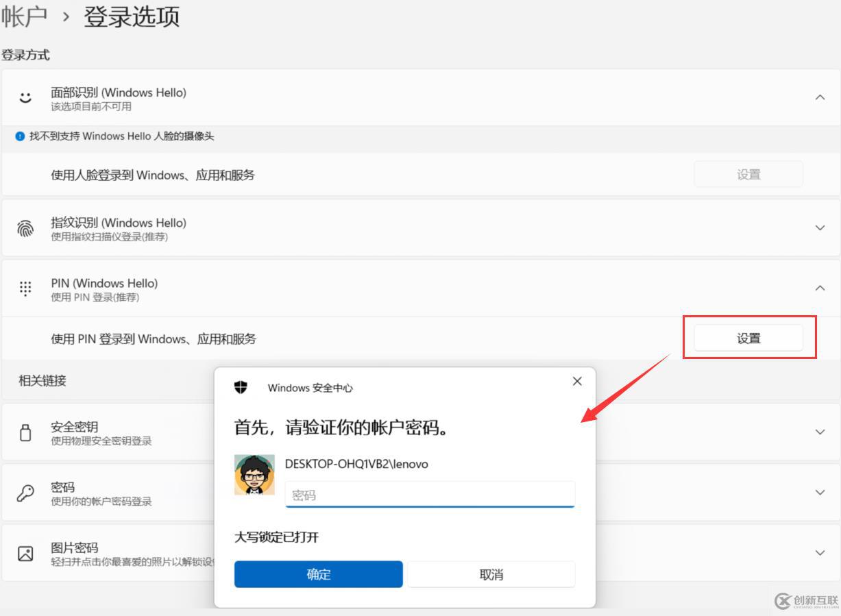841x616 pixels.
Task: Expand the password section chevron
Action: pos(820,493)
